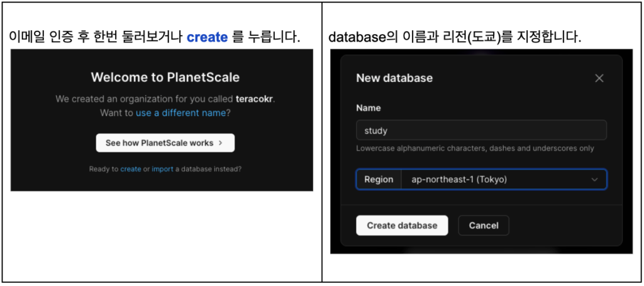Click the 'New database' dialog title
Screen dimensions: 644x286
pos(394,77)
